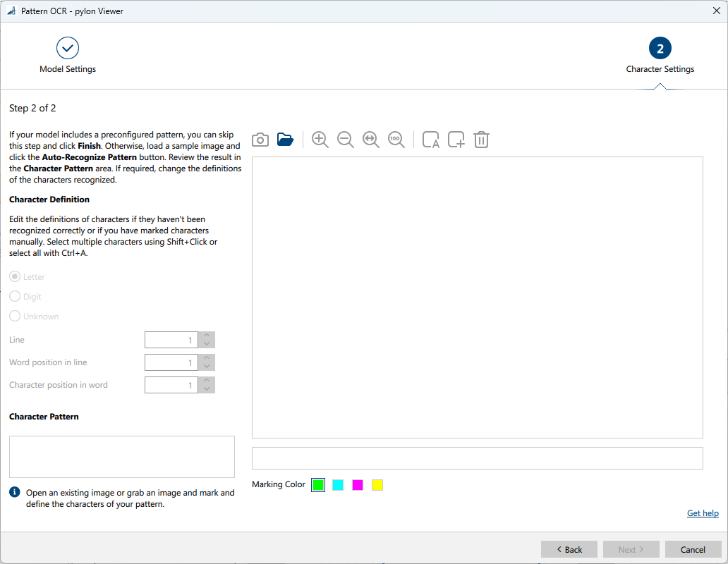Select the Unknown radio button
This screenshot has width=728, height=564.
(15, 316)
